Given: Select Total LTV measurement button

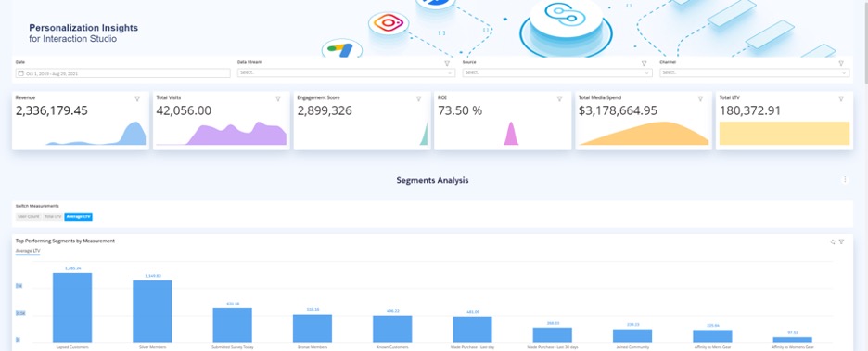Looking at the screenshot, I should tap(53, 216).
